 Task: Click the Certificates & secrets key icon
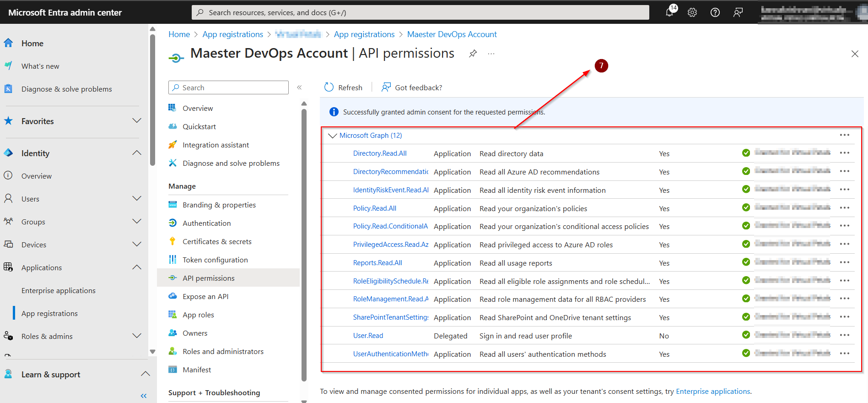(x=173, y=241)
